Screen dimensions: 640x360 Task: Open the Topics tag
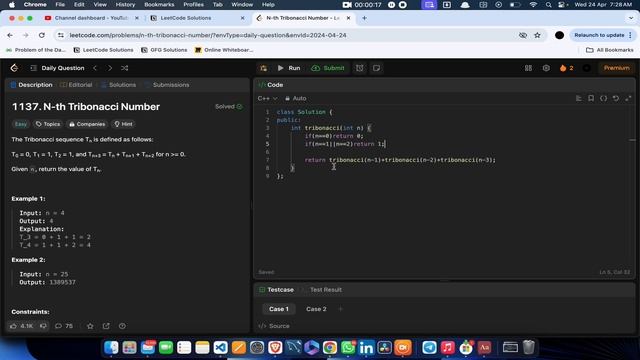(48, 124)
